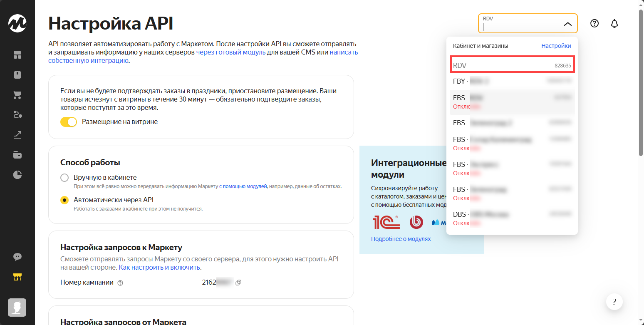Image resolution: width=644 pixels, height=325 pixels.
Task: Select the Автоматически через API option
Action: coord(64,200)
